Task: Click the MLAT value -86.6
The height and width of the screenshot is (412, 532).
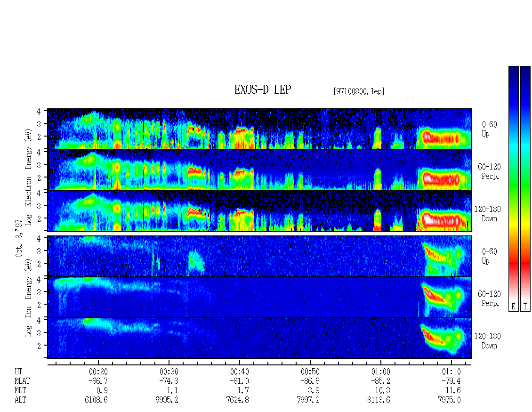Action: pyautogui.click(x=310, y=381)
